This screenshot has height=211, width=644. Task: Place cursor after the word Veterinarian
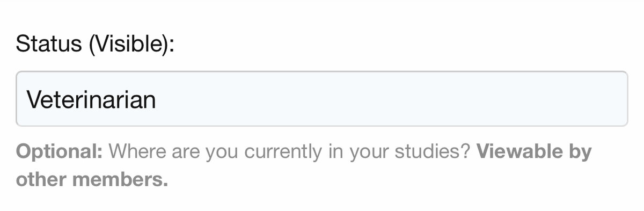(157, 99)
